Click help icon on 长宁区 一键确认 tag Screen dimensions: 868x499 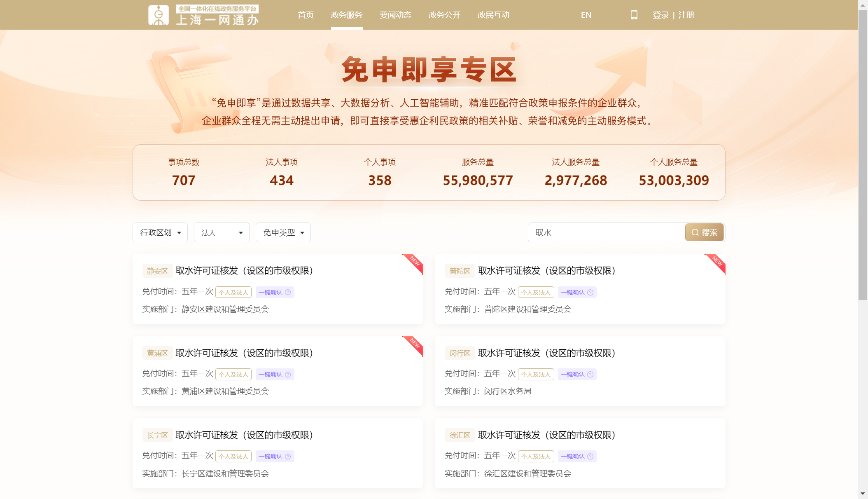288,456
